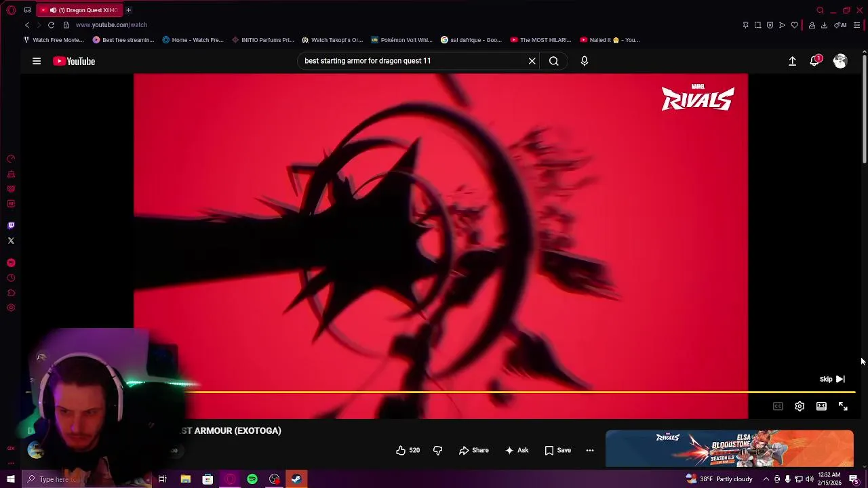Image resolution: width=868 pixels, height=488 pixels.
Task: Open the Opera player toolbar icon
Action: point(782,25)
